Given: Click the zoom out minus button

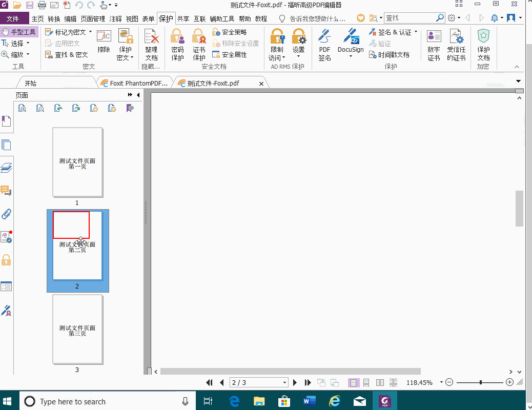Looking at the screenshot, I should (x=449, y=382).
